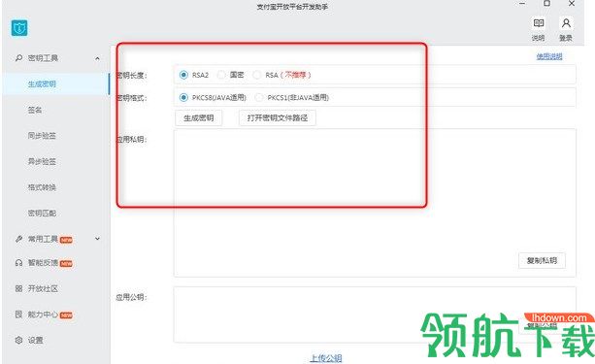
Task: Choose PKCS8 (JAVA适用) format option
Action: pyautogui.click(x=183, y=97)
